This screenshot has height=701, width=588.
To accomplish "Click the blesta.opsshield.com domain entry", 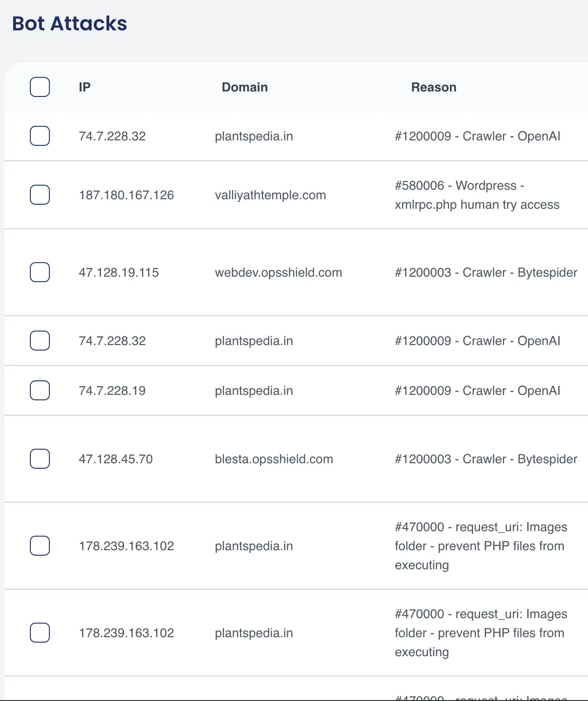I will click(x=274, y=458).
